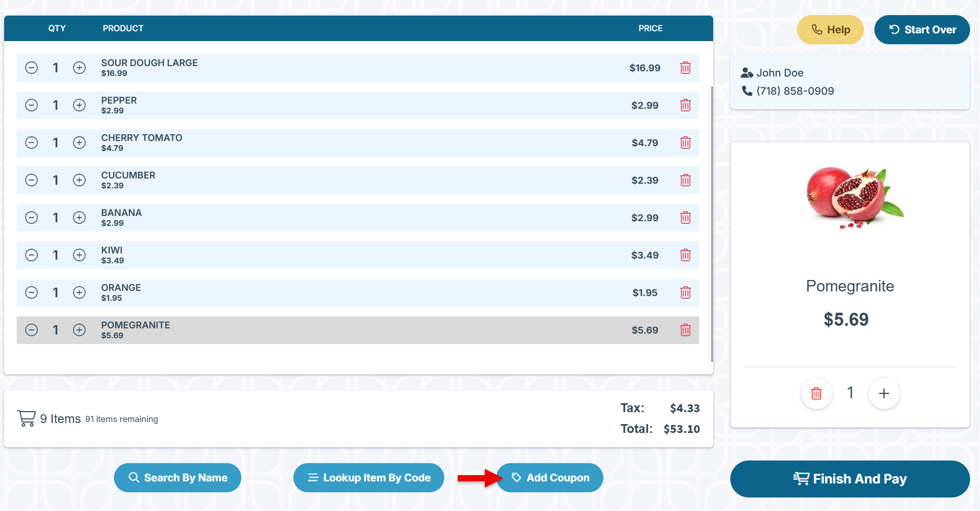Click Start Over button

(x=922, y=30)
